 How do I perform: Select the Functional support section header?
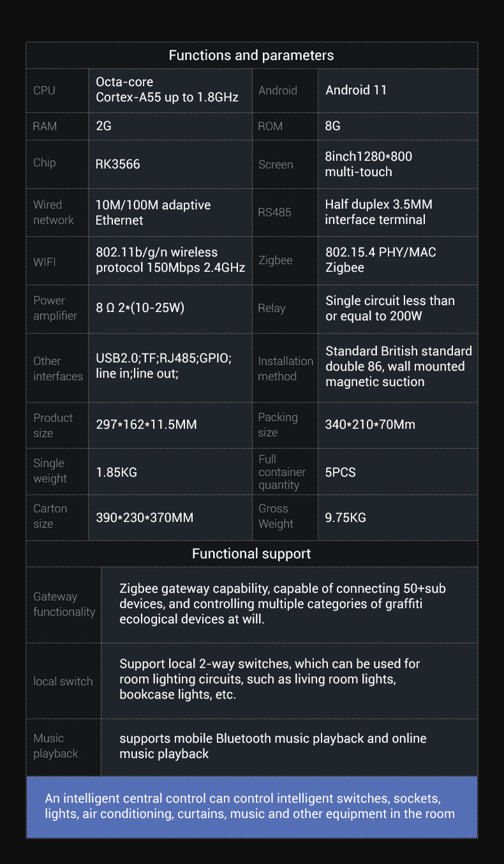tap(251, 554)
